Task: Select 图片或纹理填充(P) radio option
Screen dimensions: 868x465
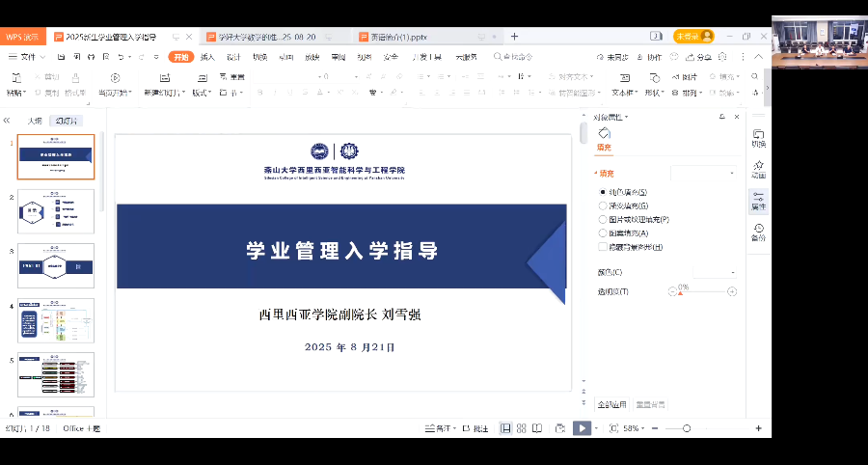Action: [x=603, y=219]
